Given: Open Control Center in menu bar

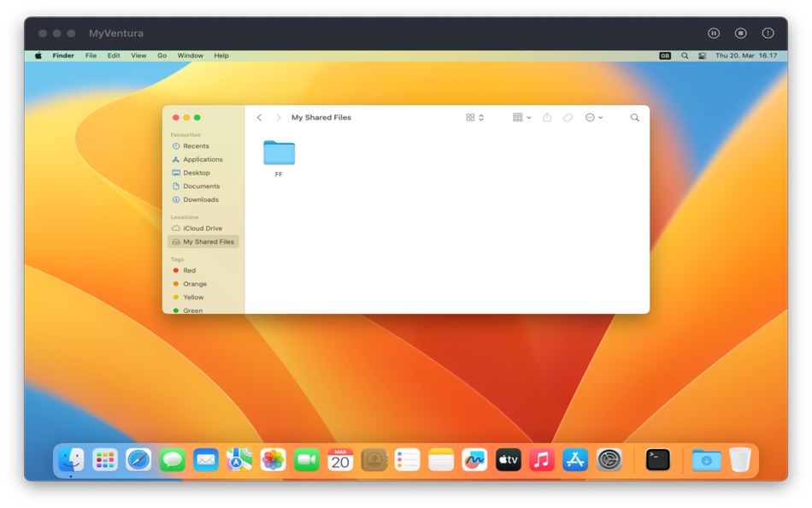Looking at the screenshot, I should (x=703, y=56).
